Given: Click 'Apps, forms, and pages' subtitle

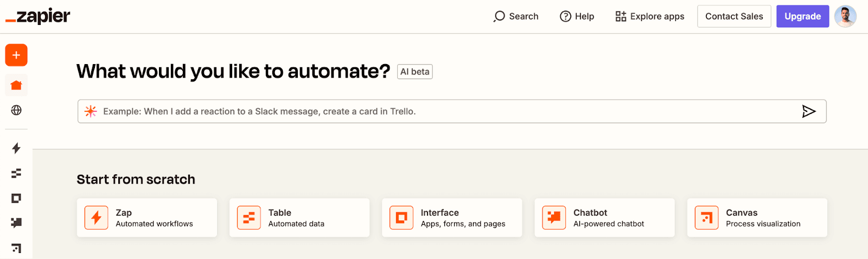Looking at the screenshot, I should click(463, 224).
